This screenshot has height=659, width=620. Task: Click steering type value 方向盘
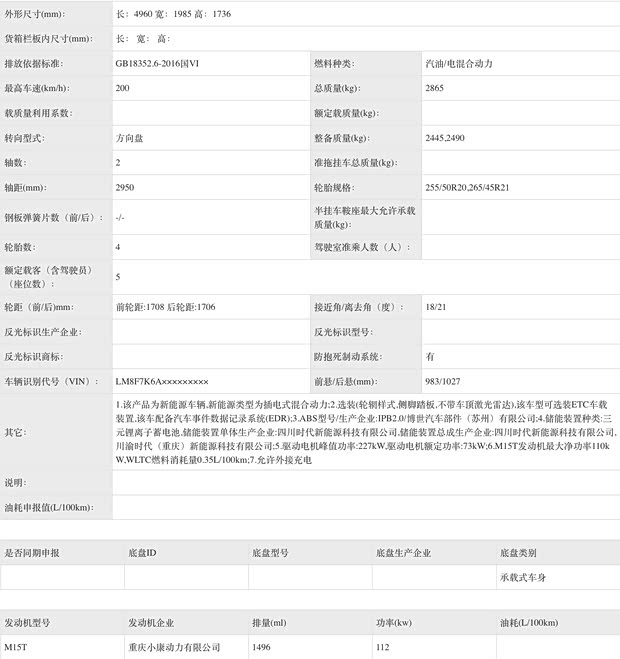[129, 138]
